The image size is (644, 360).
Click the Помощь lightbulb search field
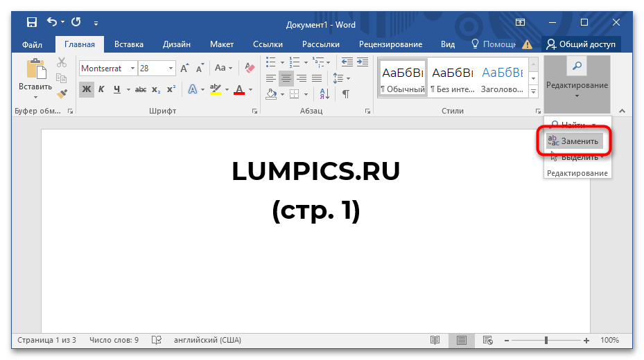[x=494, y=44]
